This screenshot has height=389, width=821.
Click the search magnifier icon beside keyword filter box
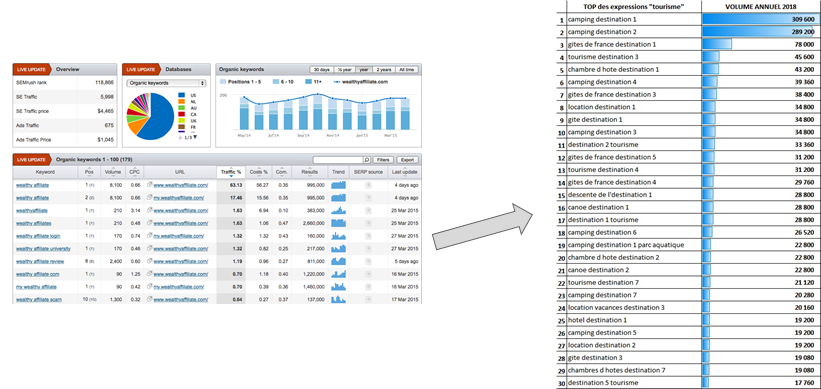coord(367,160)
